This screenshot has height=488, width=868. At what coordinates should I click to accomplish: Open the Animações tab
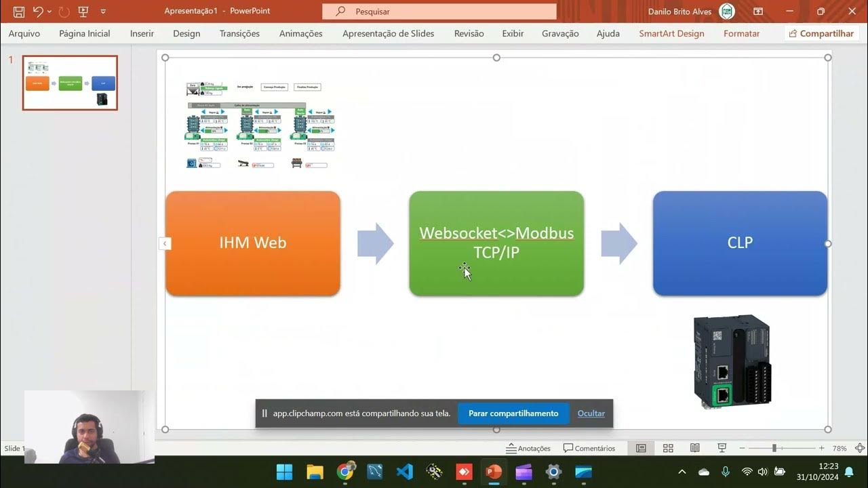click(301, 33)
